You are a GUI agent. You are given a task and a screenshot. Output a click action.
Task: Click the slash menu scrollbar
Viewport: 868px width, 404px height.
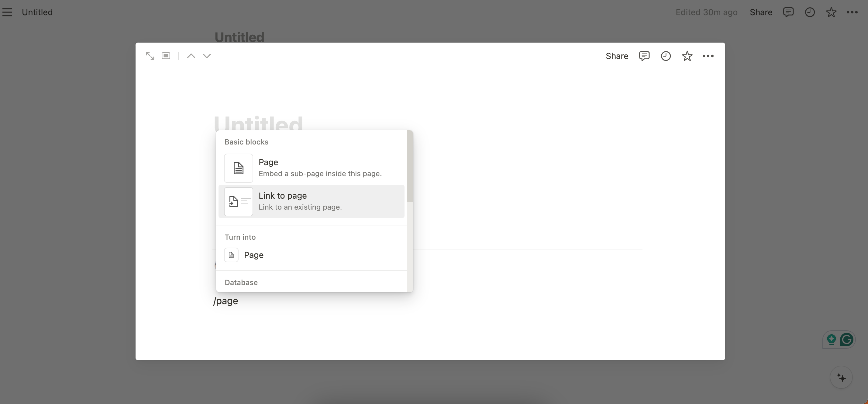click(x=410, y=166)
